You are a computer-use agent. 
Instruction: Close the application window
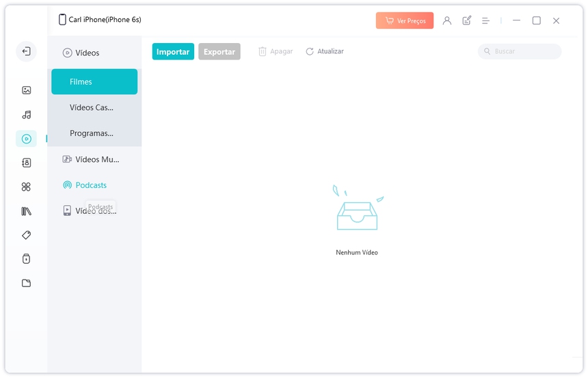556,21
